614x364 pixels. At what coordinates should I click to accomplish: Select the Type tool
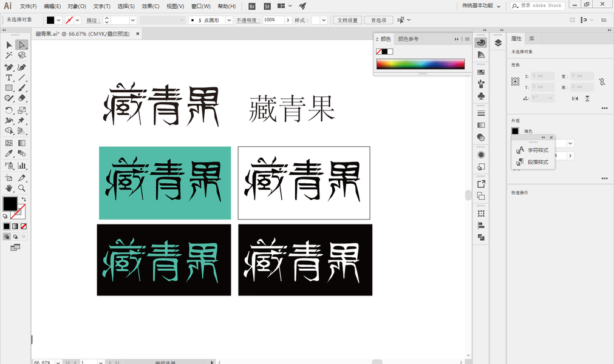[x=9, y=78]
